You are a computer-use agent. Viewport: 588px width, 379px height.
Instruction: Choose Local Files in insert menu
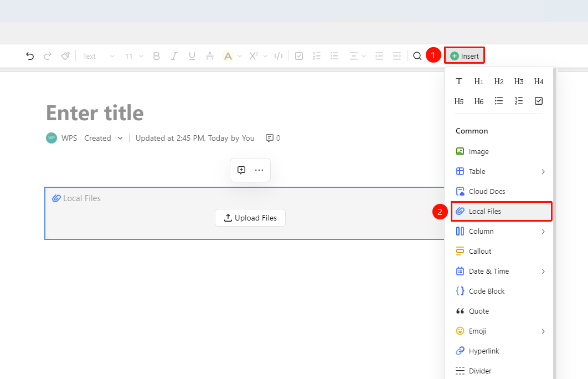[501, 211]
